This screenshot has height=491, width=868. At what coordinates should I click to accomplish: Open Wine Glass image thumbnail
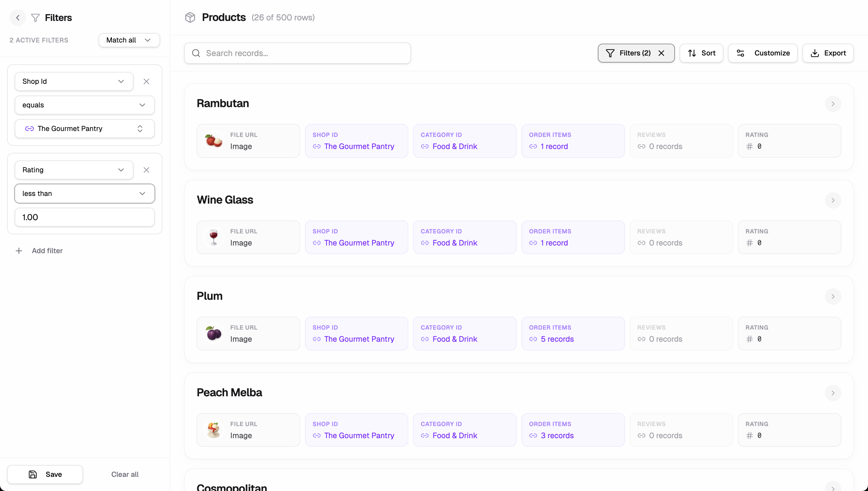[x=213, y=237]
